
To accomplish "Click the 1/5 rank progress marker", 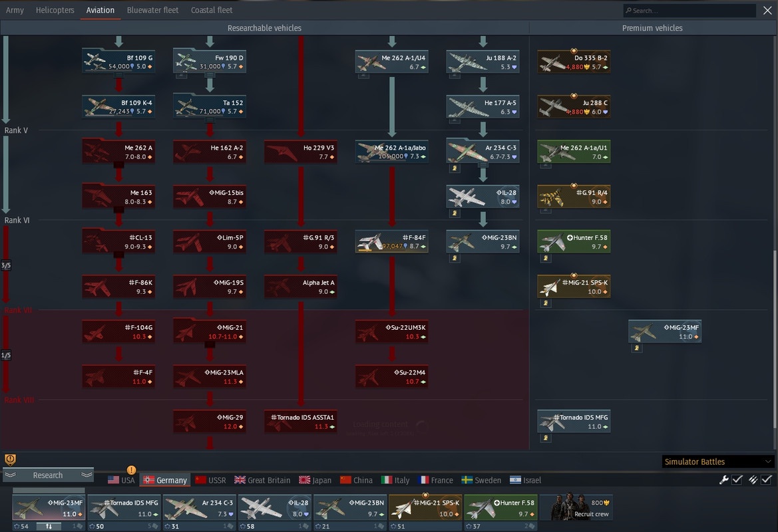I will tap(6, 355).
